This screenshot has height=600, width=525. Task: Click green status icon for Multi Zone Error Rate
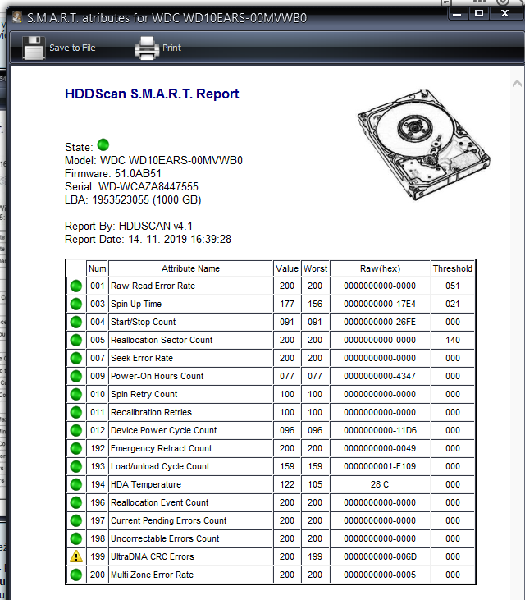[76, 575]
